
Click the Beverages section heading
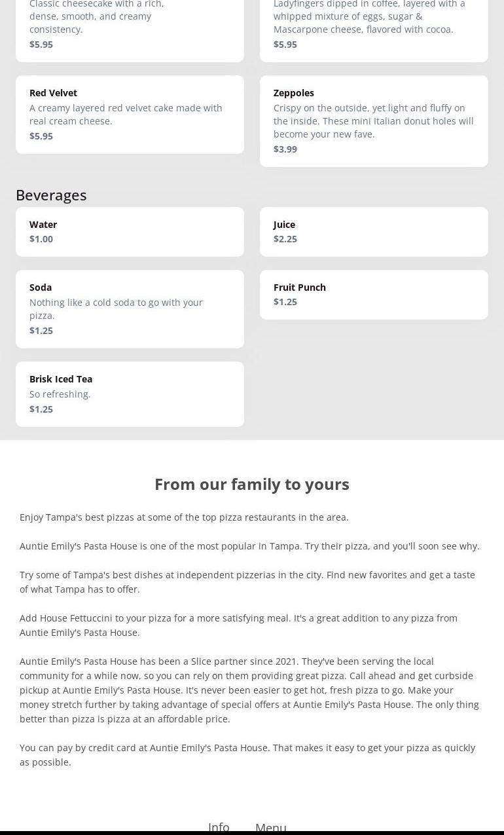(51, 195)
